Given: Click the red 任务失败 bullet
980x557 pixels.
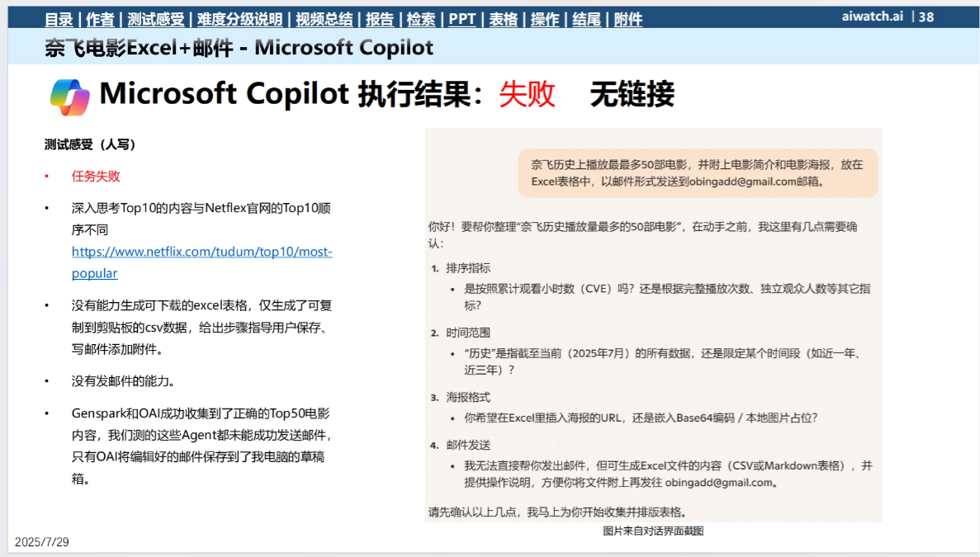Looking at the screenshot, I should (96, 176).
